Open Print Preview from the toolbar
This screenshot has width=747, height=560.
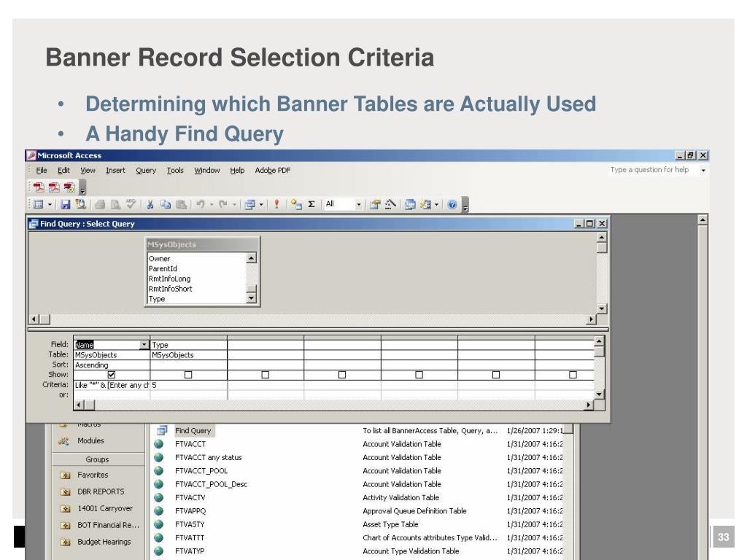(115, 204)
